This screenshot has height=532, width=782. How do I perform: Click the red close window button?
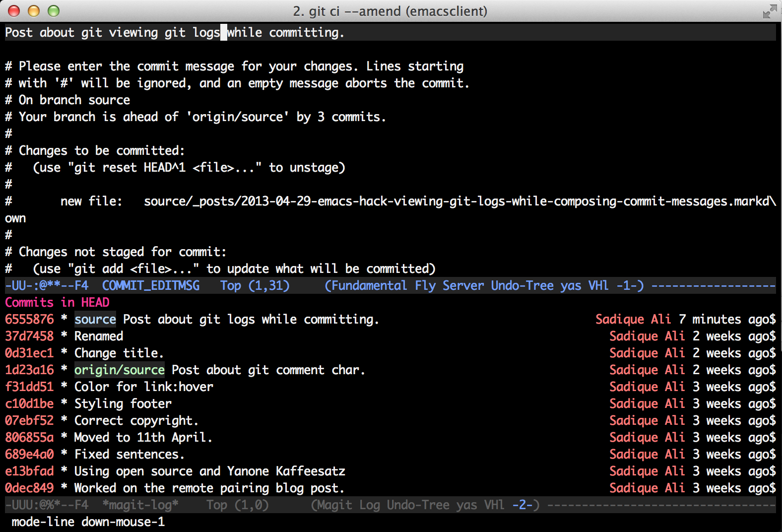(x=14, y=11)
